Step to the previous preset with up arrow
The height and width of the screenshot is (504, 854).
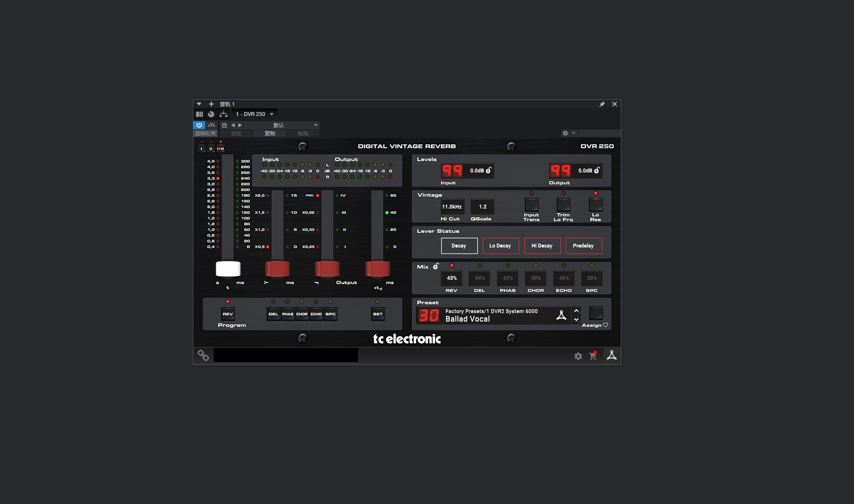click(x=576, y=311)
